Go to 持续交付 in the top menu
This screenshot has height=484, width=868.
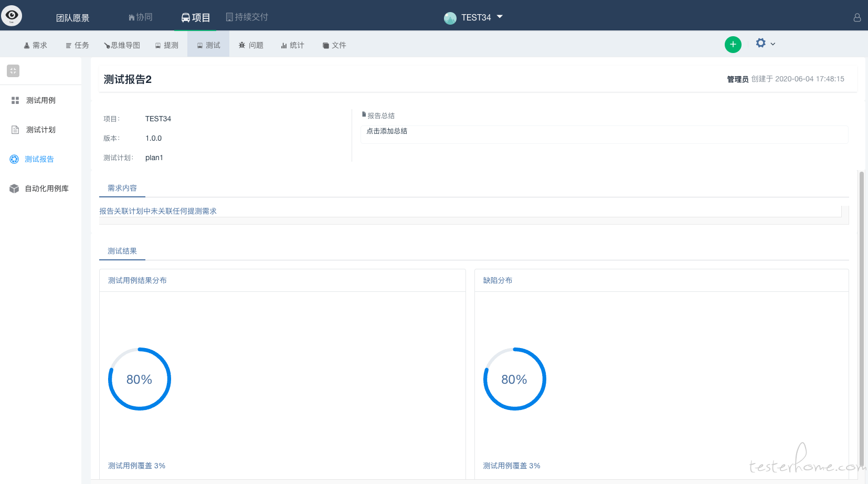tap(247, 17)
